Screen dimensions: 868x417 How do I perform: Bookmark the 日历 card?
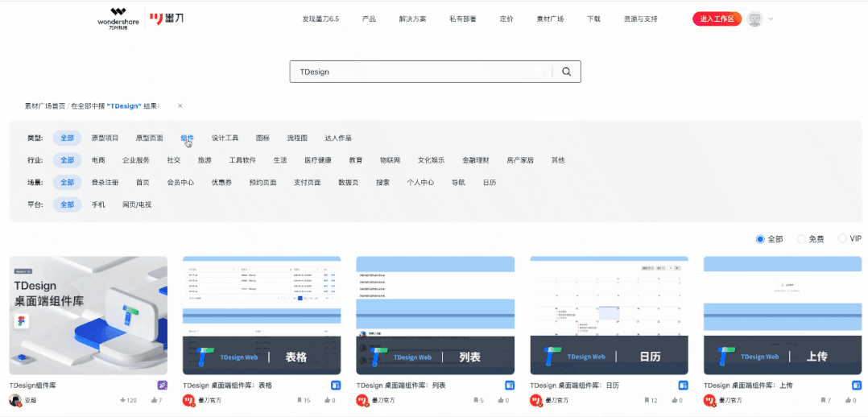pyautogui.click(x=647, y=400)
